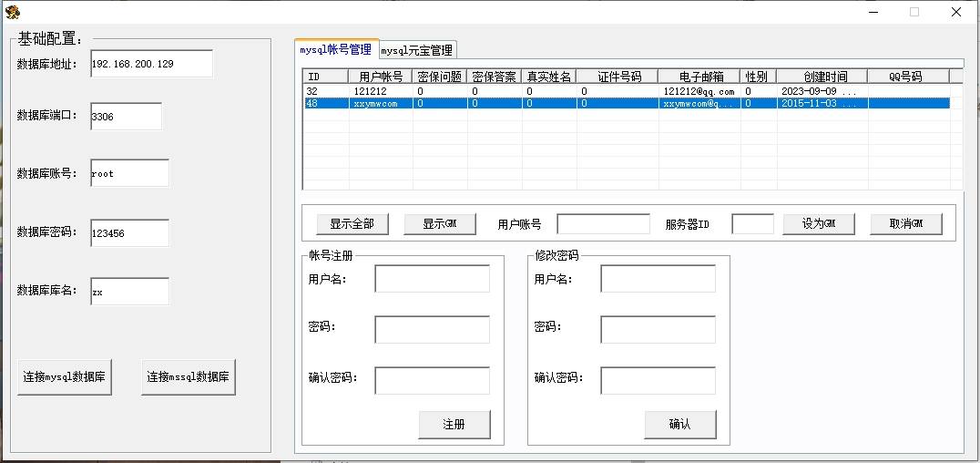Focus the 数据库密码 field showing 123456
The height and width of the screenshot is (463, 980).
(x=129, y=232)
